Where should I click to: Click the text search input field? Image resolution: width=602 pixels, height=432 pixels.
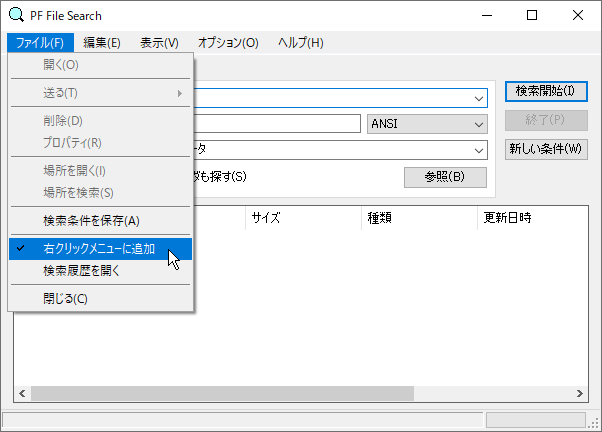[276, 124]
